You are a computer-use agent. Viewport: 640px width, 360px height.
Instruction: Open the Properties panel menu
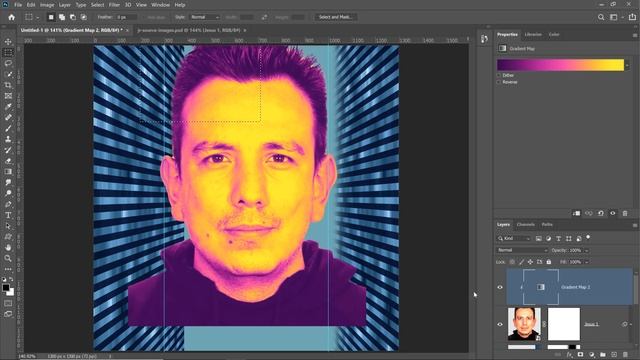(x=635, y=35)
